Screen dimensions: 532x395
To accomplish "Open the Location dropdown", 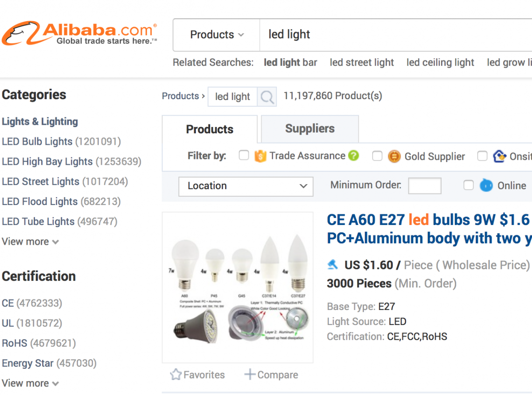I will (246, 186).
